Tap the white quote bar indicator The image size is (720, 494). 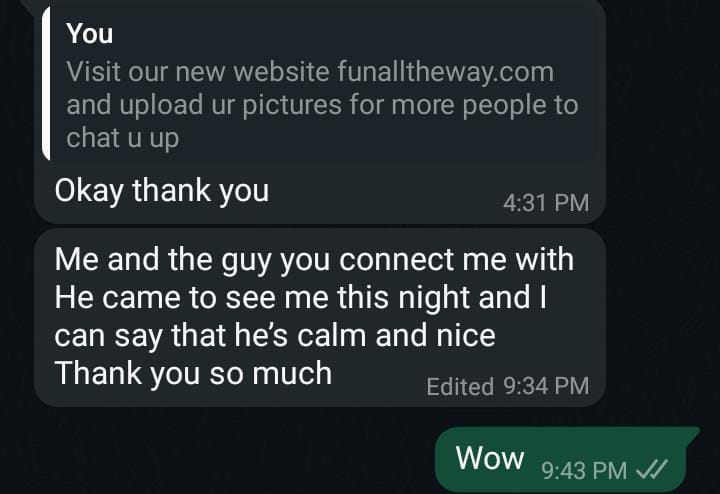click(46, 84)
